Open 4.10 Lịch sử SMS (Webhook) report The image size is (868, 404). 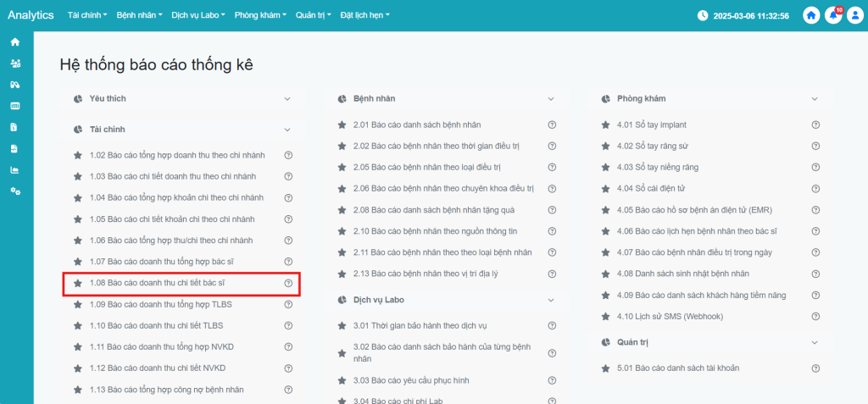665,317
